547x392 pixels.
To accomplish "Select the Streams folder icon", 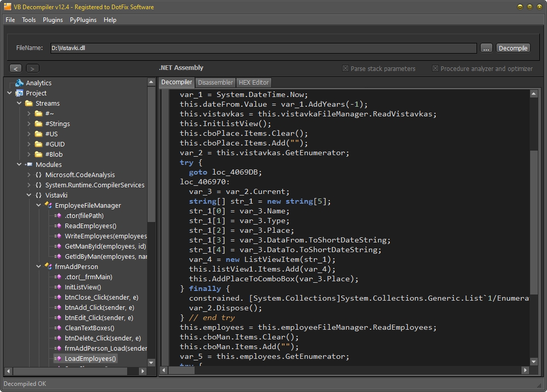I will [x=29, y=103].
